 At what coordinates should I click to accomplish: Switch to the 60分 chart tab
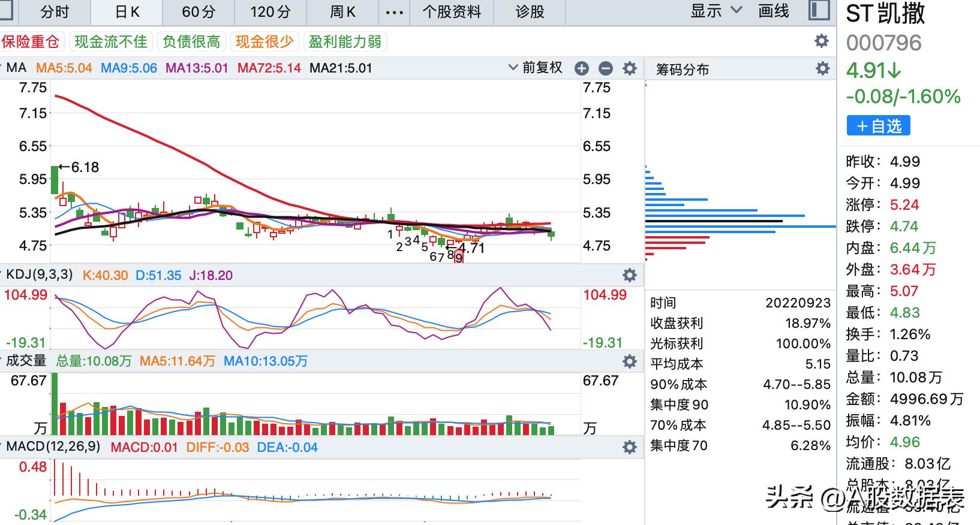click(x=199, y=12)
